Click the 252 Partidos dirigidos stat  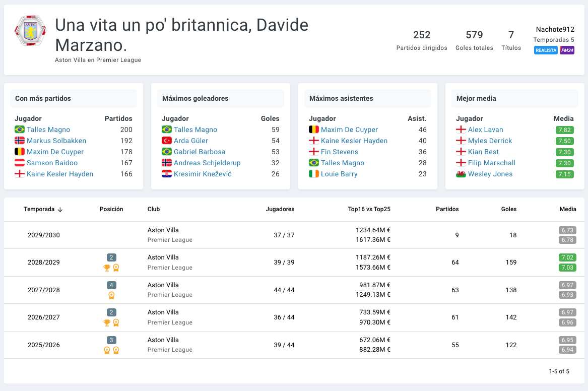tap(422, 40)
